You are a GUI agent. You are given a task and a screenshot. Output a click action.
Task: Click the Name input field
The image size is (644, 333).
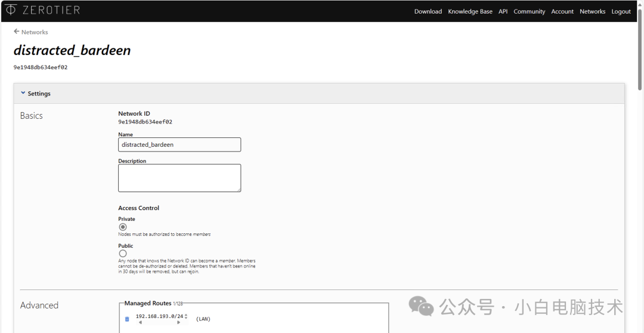pyautogui.click(x=179, y=144)
